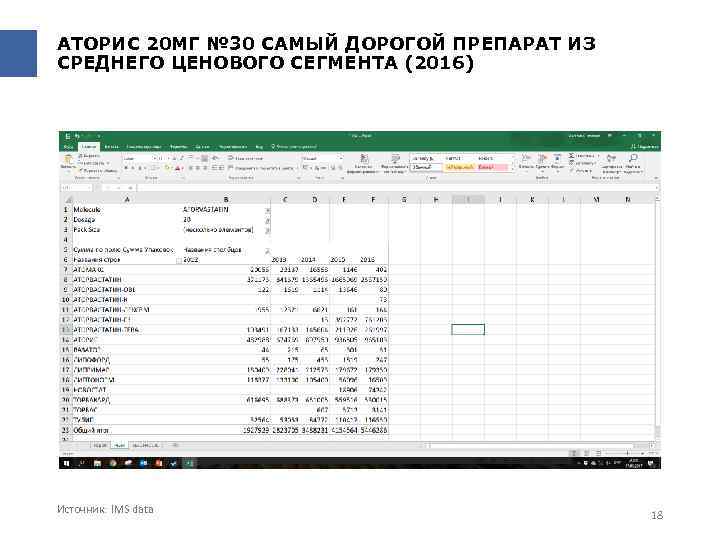Select the ЛИПРИМАР row label
Image resolution: width=720 pixels, height=540 pixels.
pos(91,370)
